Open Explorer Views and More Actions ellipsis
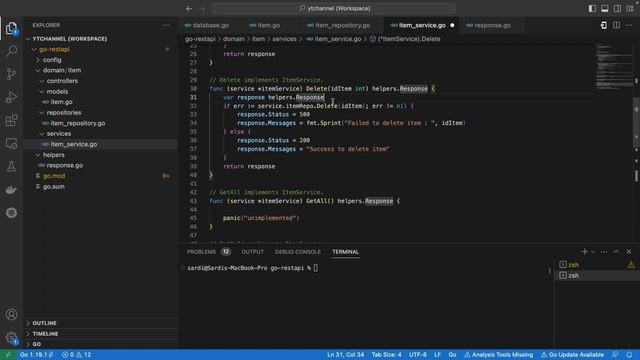 click(x=167, y=25)
